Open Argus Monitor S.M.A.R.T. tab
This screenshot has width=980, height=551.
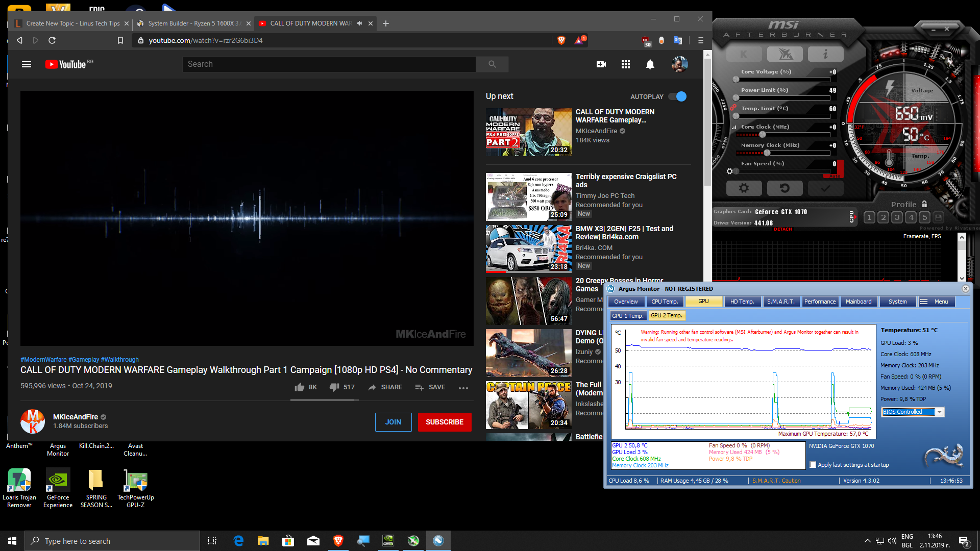781,302
